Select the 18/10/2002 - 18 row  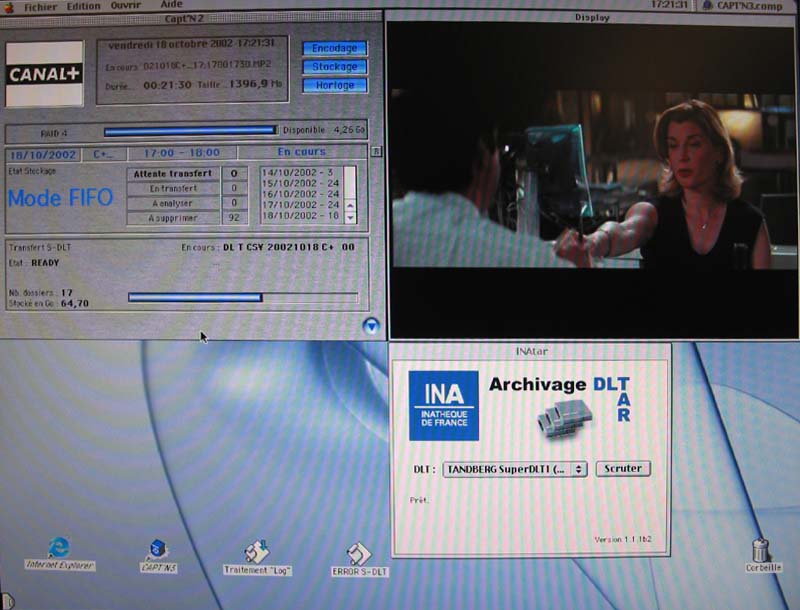[301, 215]
